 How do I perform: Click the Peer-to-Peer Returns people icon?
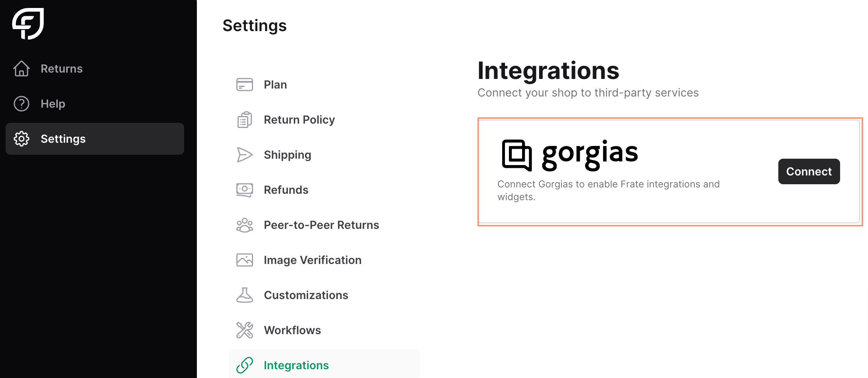(244, 225)
